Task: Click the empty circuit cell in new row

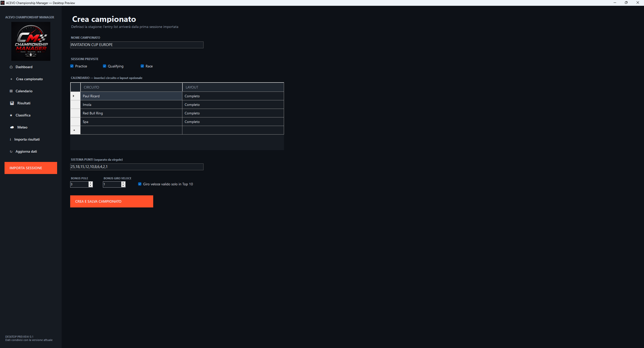Action: (x=131, y=130)
